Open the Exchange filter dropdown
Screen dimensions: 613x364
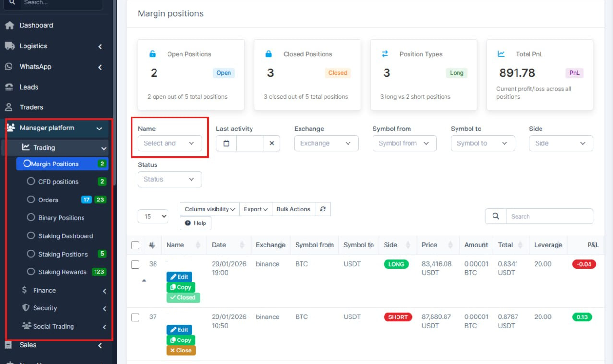tap(326, 143)
